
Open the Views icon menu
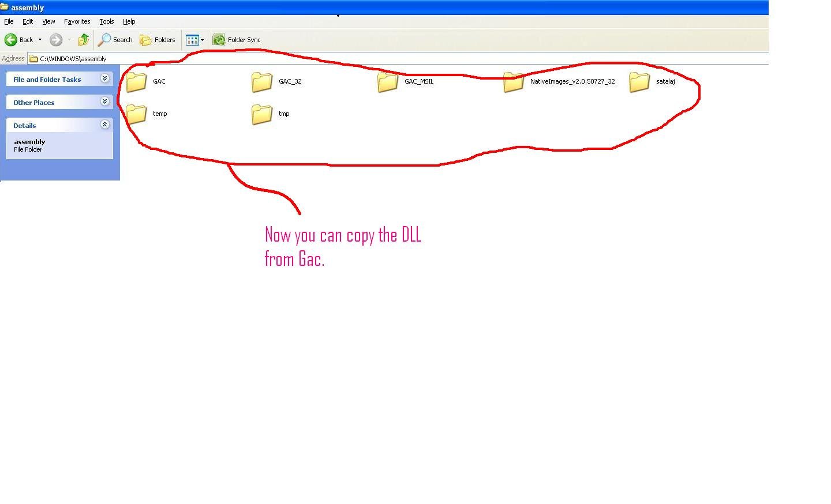point(194,40)
